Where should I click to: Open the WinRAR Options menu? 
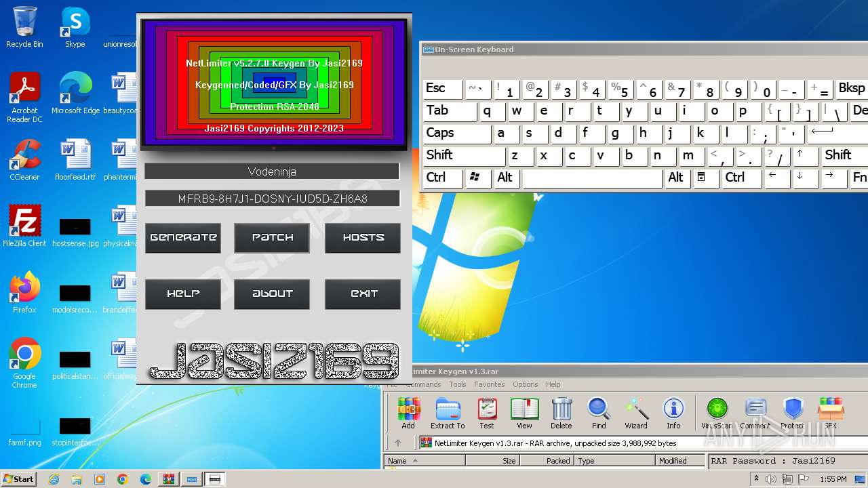pos(526,384)
